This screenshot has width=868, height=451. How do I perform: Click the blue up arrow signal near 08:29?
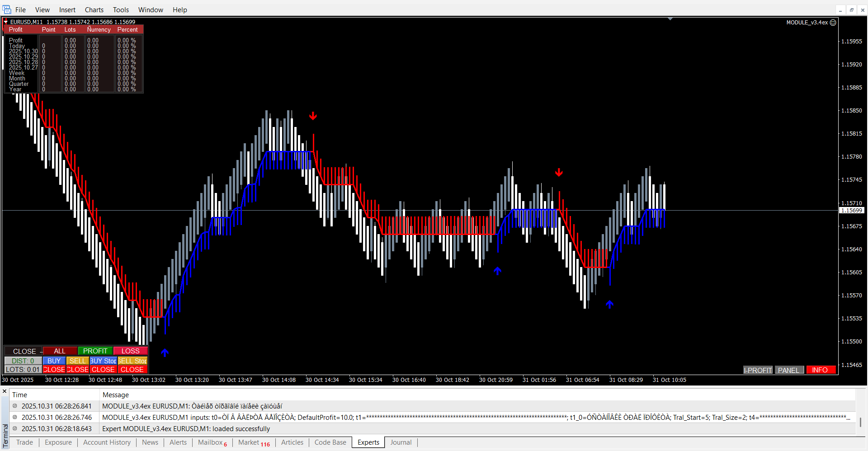point(610,304)
